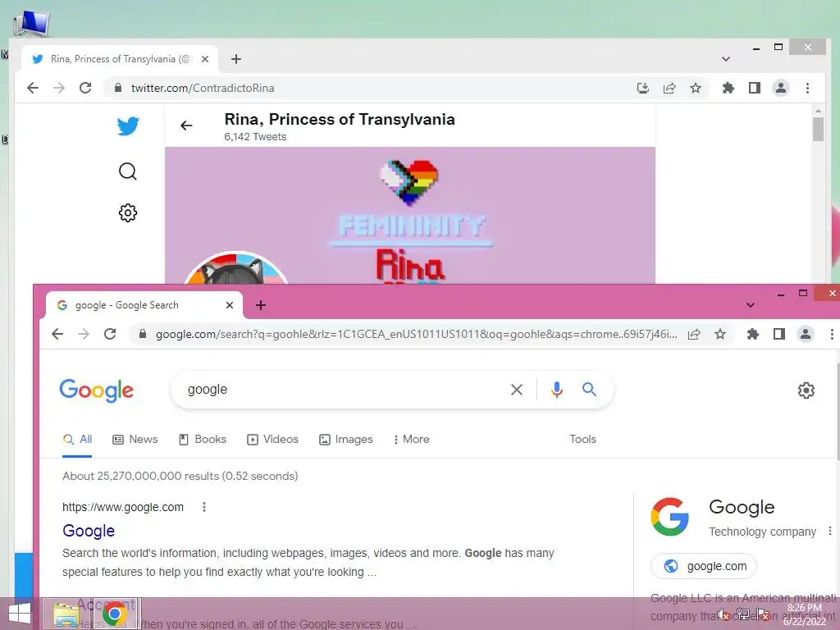Click forward button in the Google window toolbar
Viewport: 840px width, 630px height.
tap(84, 334)
